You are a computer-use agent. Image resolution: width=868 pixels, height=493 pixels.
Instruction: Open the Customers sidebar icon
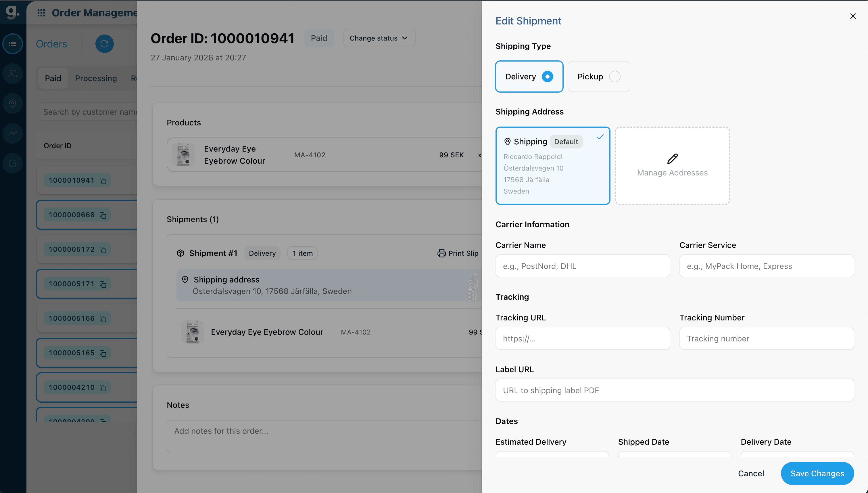click(x=13, y=73)
